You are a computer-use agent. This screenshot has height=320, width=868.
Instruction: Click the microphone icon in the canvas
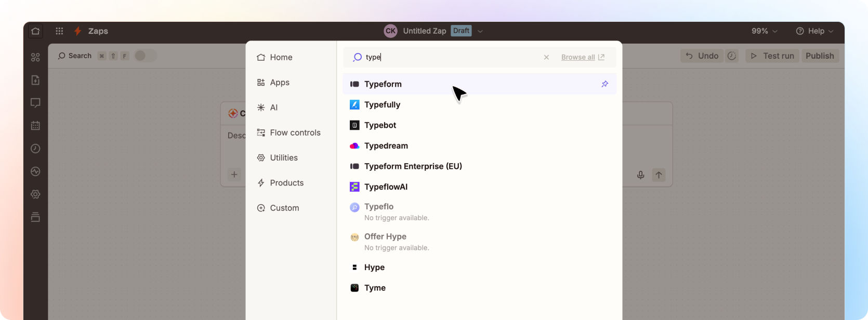pyautogui.click(x=641, y=175)
